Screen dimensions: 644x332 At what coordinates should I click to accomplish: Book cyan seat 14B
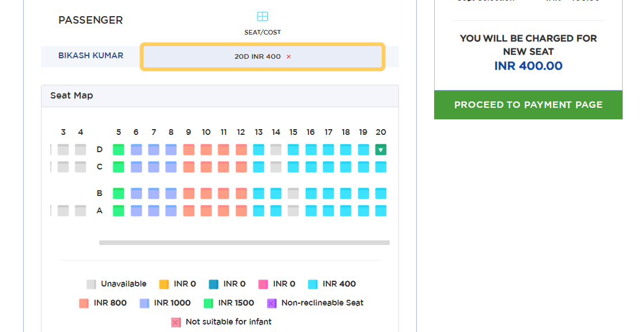pyautogui.click(x=276, y=193)
